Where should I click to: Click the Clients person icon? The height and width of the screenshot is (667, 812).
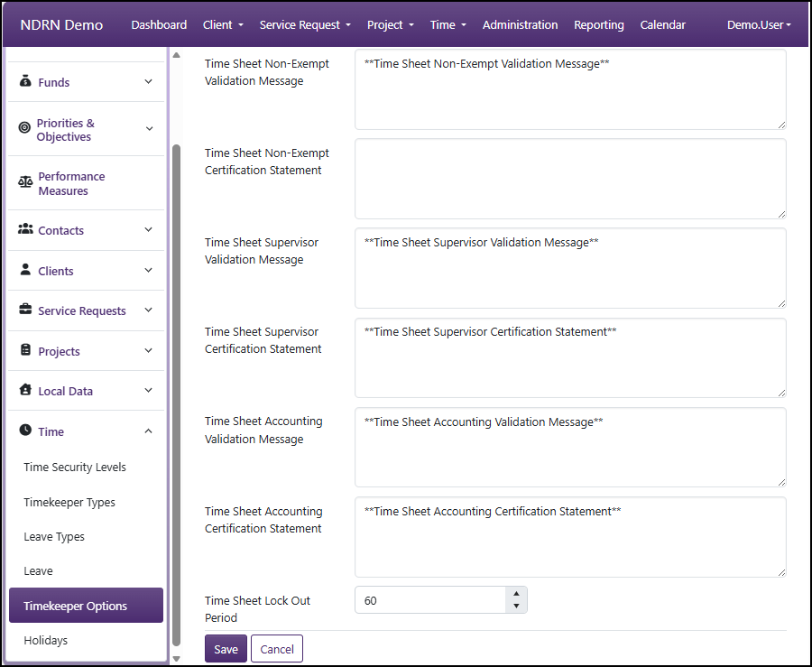25,269
